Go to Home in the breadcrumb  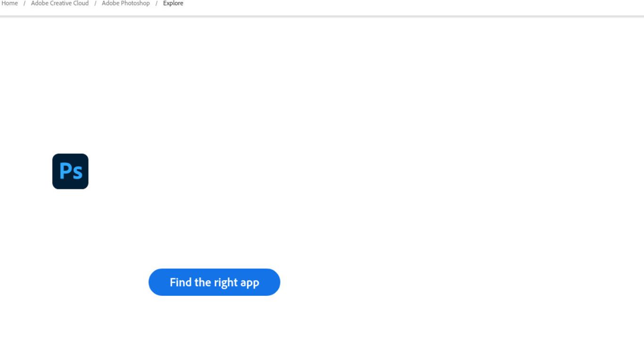9,3
